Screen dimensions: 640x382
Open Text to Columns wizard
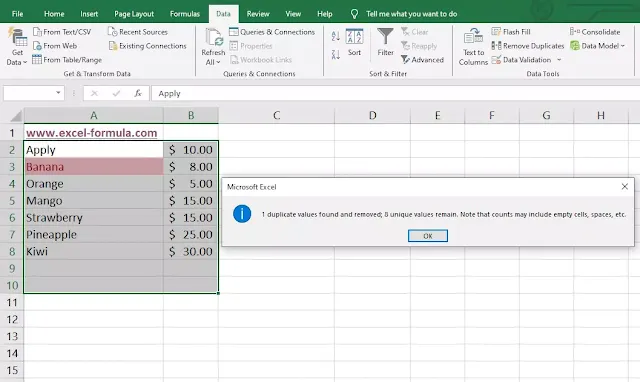click(x=473, y=47)
